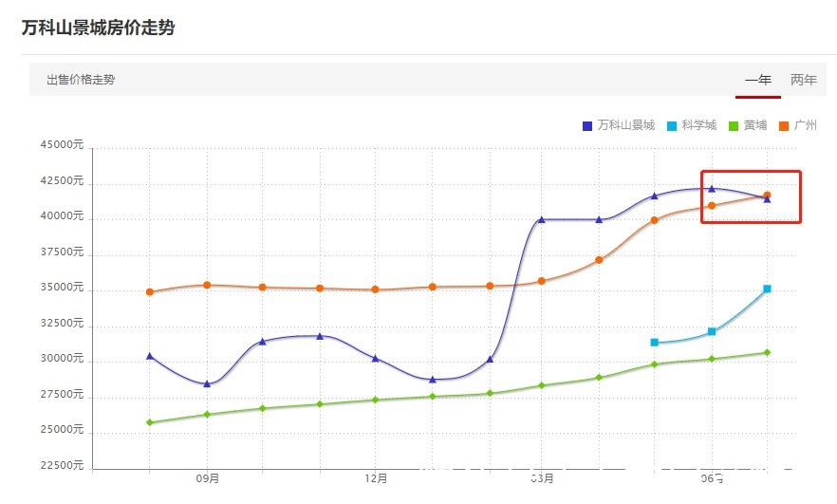Click the 万科山景城房价走势 title
The height and width of the screenshot is (504, 837).
tap(99, 28)
